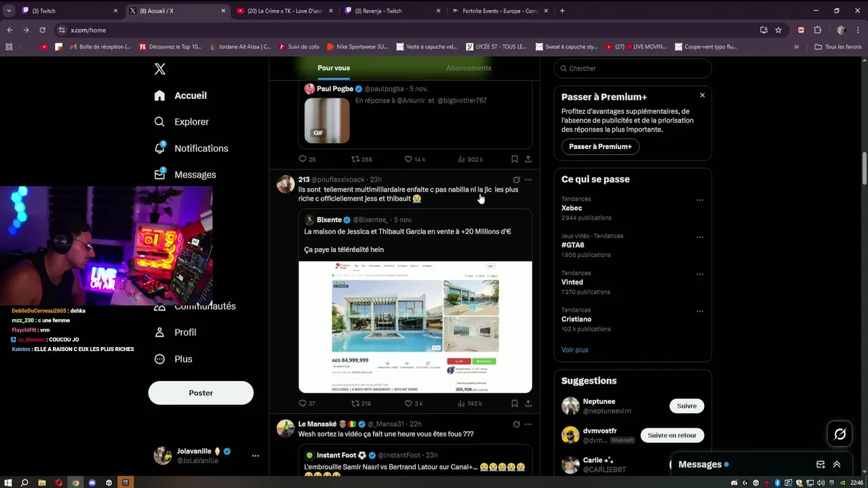Viewport: 868px width, 488px height.
Task: Open Profil in the sidebar
Action: (175, 333)
